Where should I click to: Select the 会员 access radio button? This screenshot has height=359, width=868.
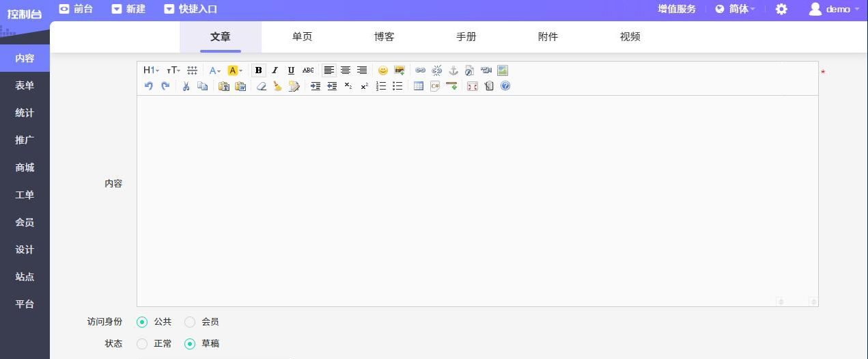coord(190,322)
